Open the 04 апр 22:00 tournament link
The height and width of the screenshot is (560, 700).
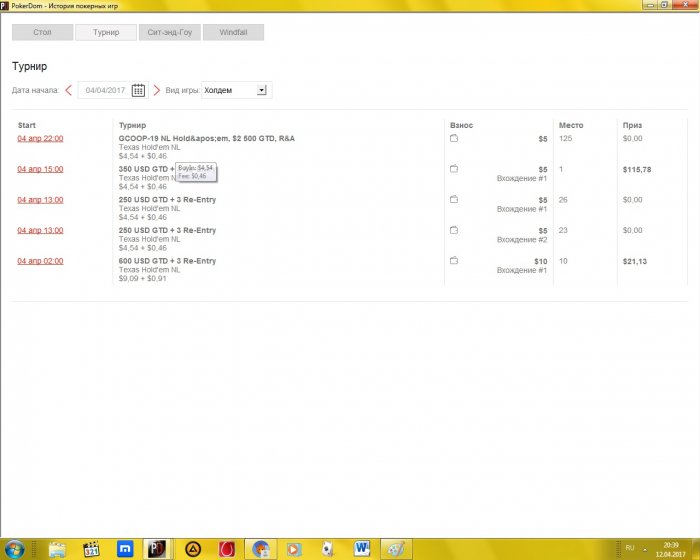point(40,139)
